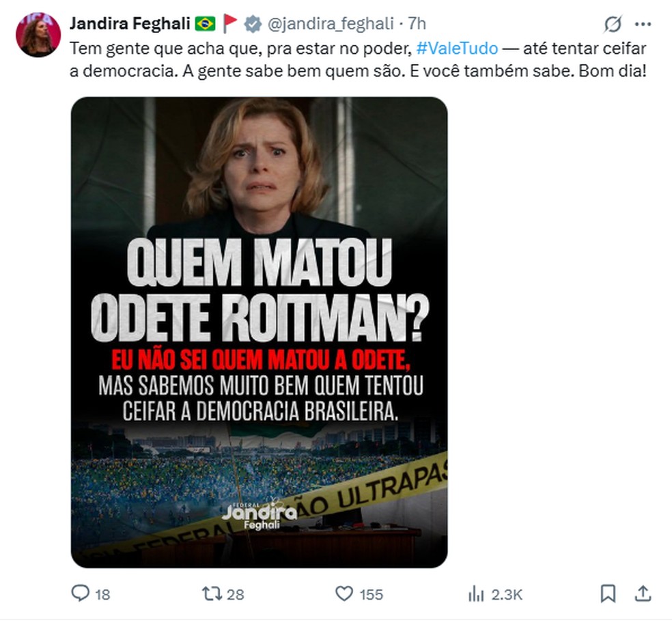Click the reply count 18
Screen dimensions: 672x629
102,594
